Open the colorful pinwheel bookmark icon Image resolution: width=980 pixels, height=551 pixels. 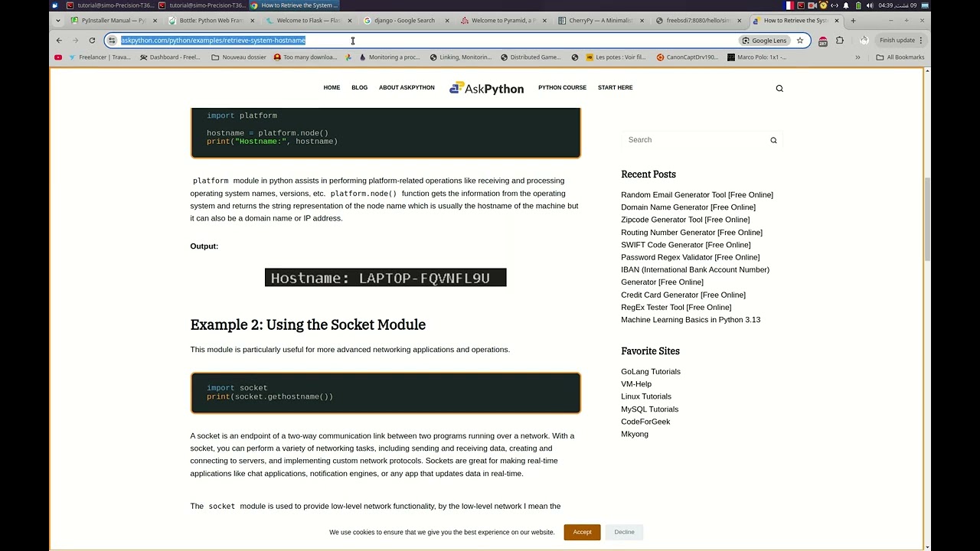click(x=348, y=57)
